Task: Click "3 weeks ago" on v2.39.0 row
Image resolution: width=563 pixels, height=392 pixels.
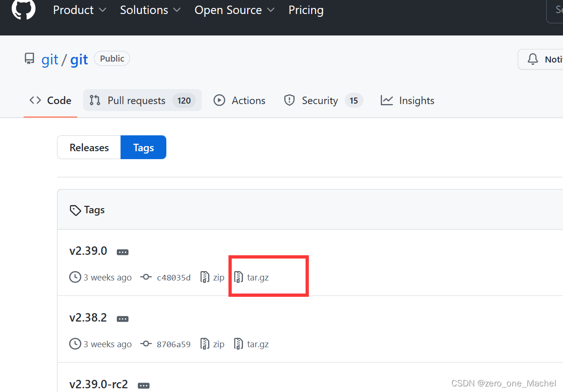Action: [107, 277]
